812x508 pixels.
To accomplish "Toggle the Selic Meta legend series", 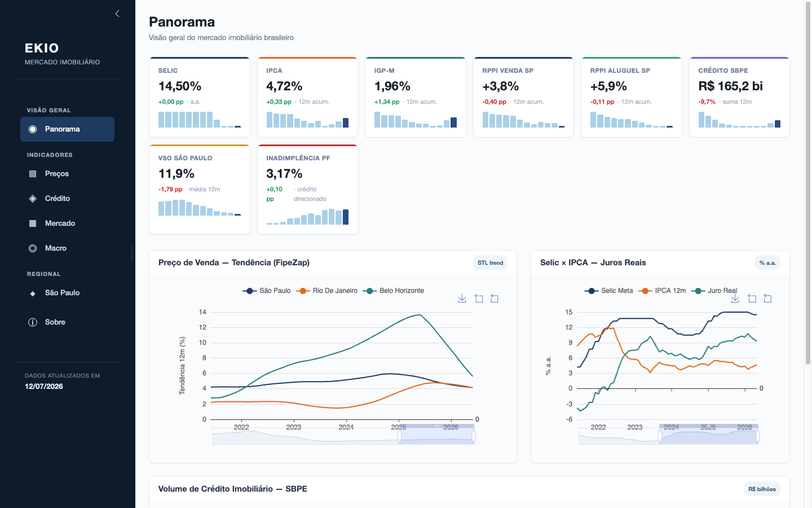I will pos(608,291).
